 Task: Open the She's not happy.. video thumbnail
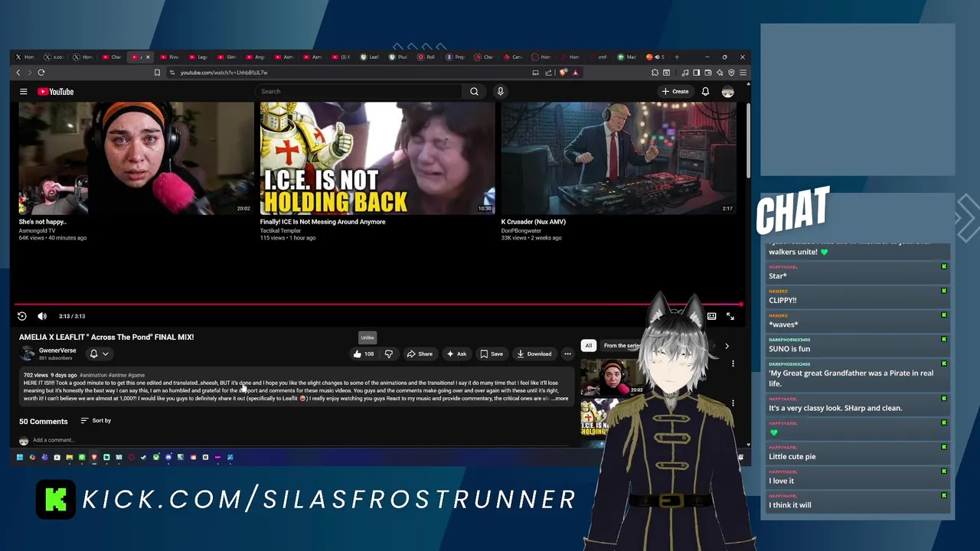point(136,158)
